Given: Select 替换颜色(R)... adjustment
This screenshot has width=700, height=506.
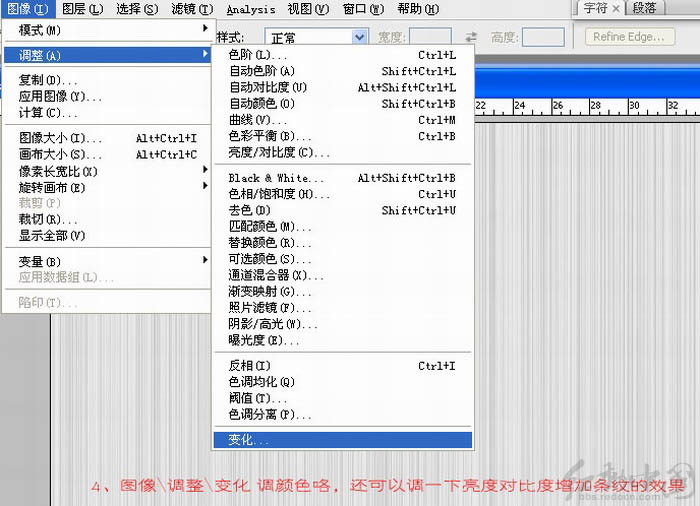Looking at the screenshot, I should point(343,243).
